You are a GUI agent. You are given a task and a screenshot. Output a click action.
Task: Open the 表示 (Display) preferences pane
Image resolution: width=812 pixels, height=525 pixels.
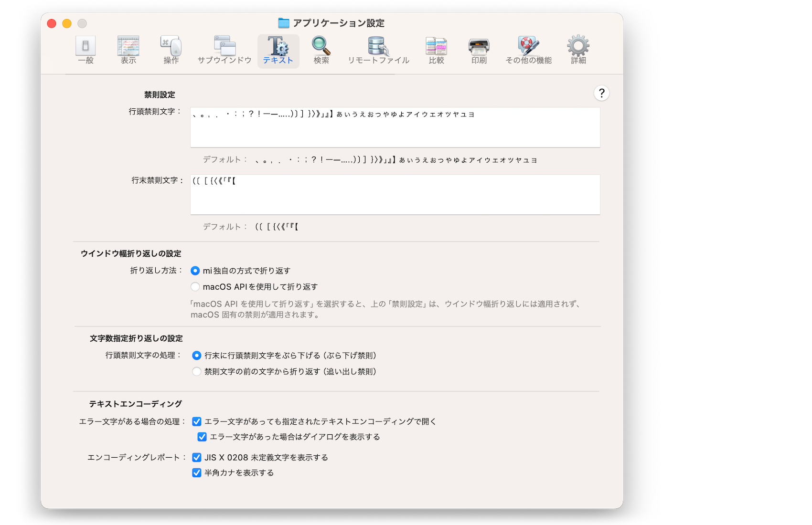[x=128, y=50]
